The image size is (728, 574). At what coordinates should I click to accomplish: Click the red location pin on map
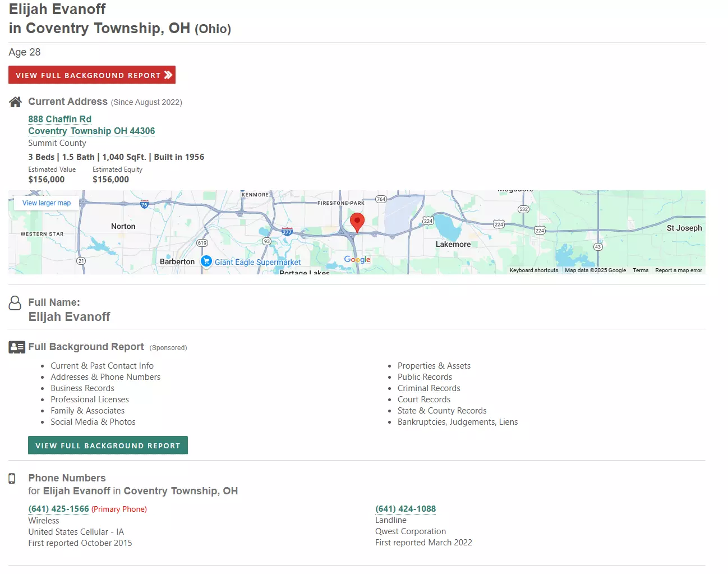[x=357, y=222]
